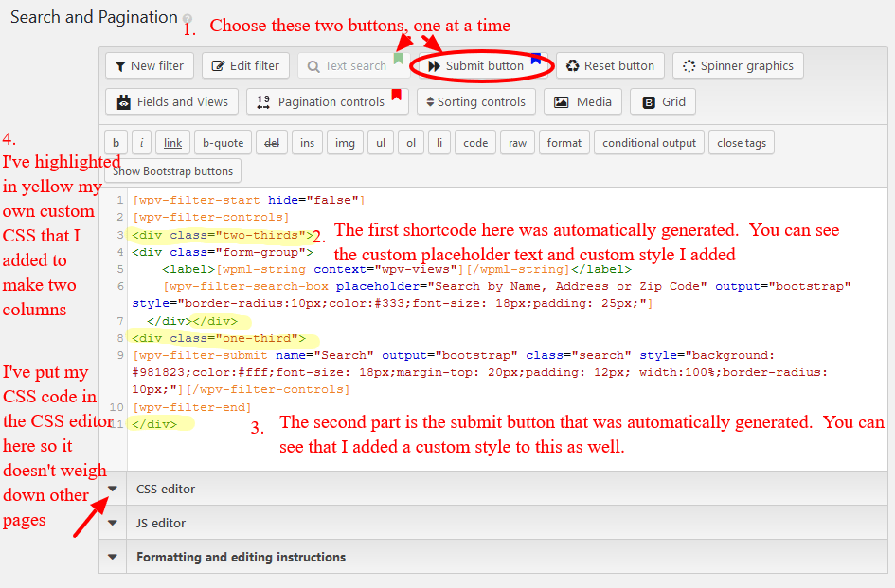Create a New filter
Image resolution: width=895 pixels, height=588 pixels.
click(149, 65)
